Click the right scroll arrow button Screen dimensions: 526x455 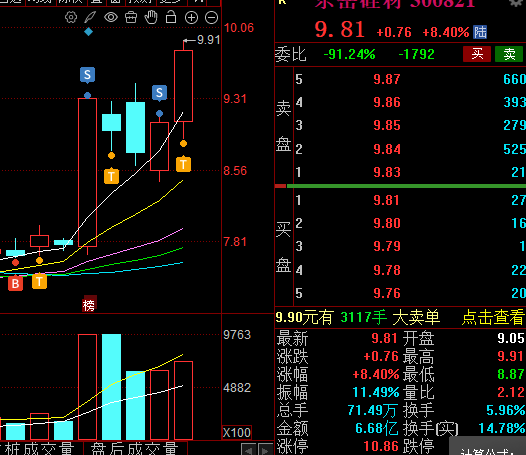pos(265,450)
